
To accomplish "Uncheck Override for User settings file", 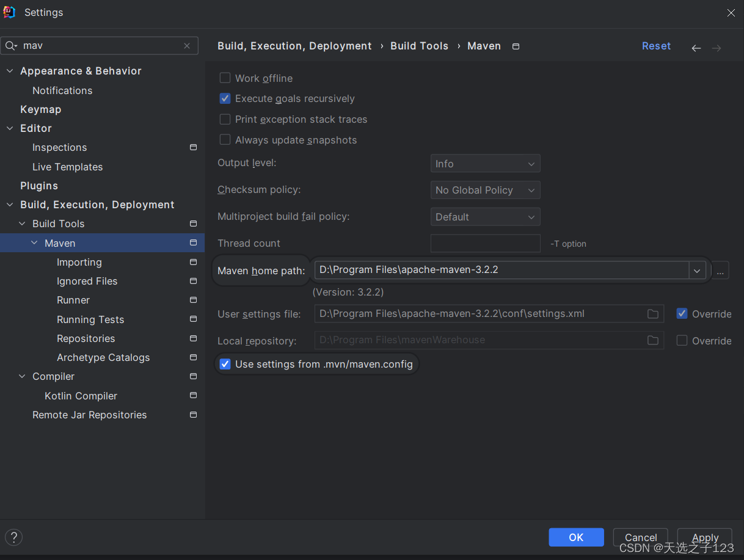I will [682, 313].
